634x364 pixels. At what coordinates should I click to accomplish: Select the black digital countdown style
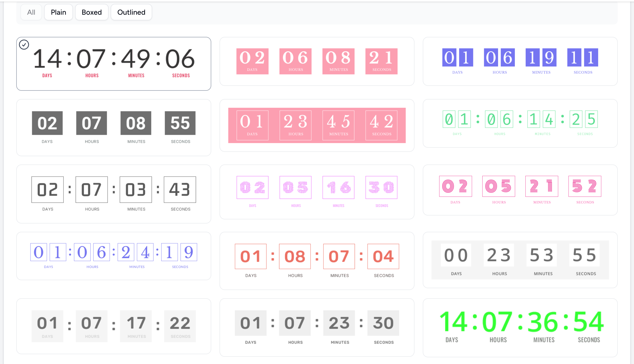[113, 63]
